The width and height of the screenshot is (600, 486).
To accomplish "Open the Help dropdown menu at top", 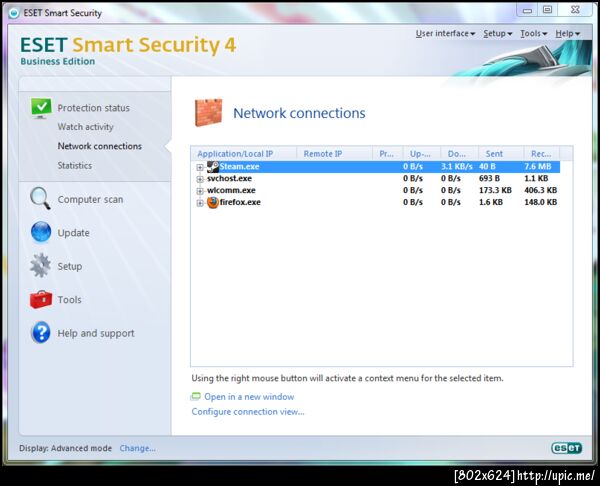I will 567,34.
